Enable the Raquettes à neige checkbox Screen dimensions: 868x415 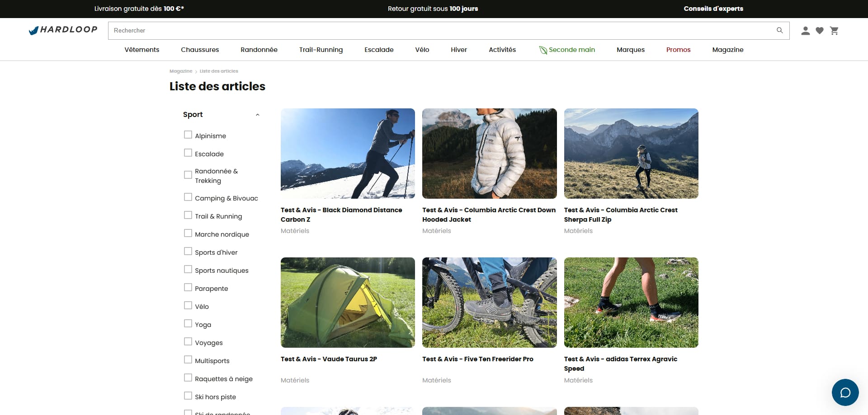(188, 378)
